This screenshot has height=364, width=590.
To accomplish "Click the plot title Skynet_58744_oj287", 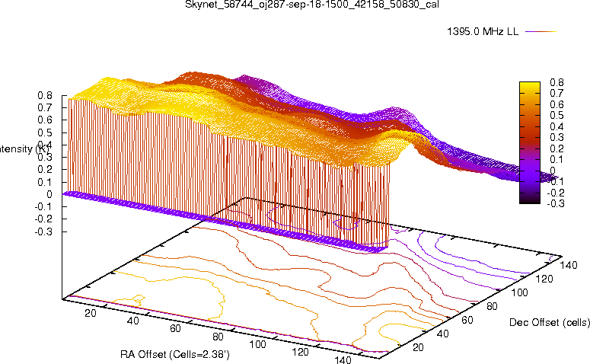I will tap(311, 4).
